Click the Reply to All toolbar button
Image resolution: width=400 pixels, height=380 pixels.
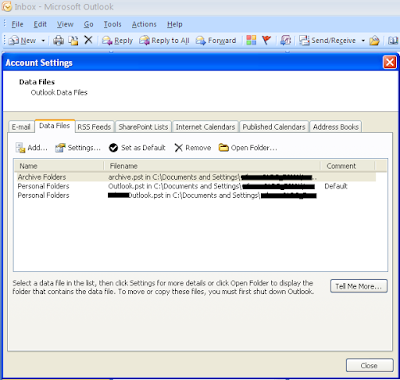tap(164, 41)
